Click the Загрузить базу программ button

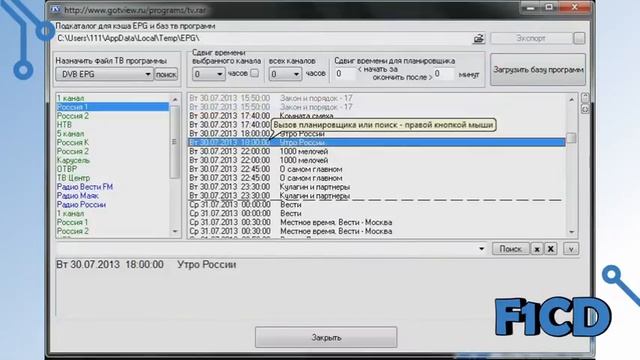pyautogui.click(x=538, y=70)
